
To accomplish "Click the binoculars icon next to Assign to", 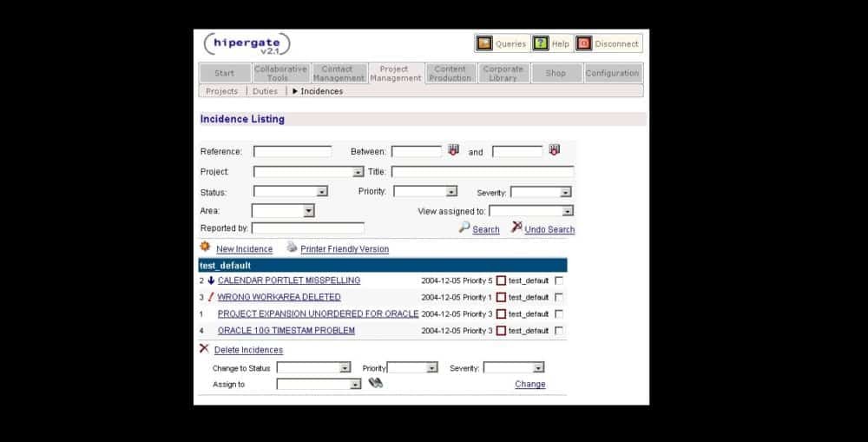I will (x=375, y=383).
